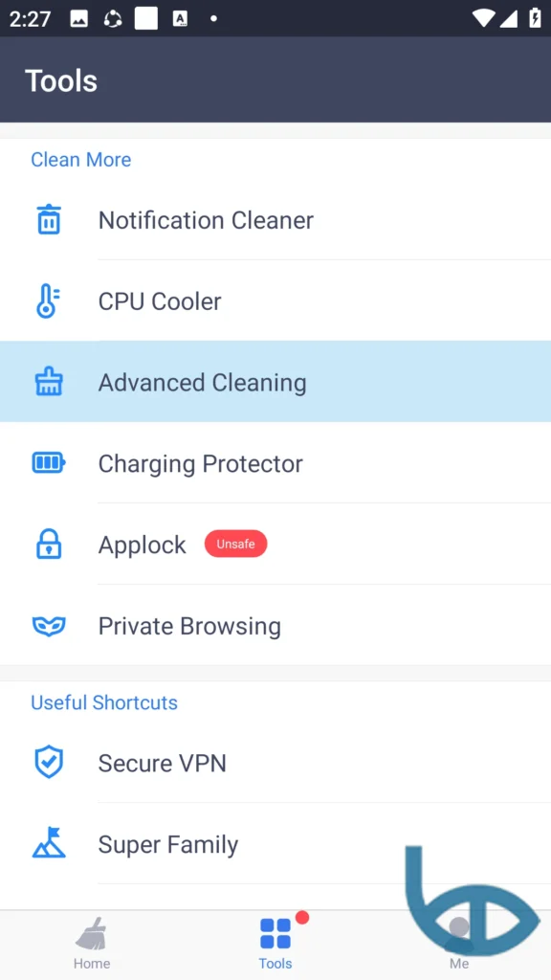The width and height of the screenshot is (551, 980).
Task: Tap the Secure VPN shield icon
Action: 49,763
